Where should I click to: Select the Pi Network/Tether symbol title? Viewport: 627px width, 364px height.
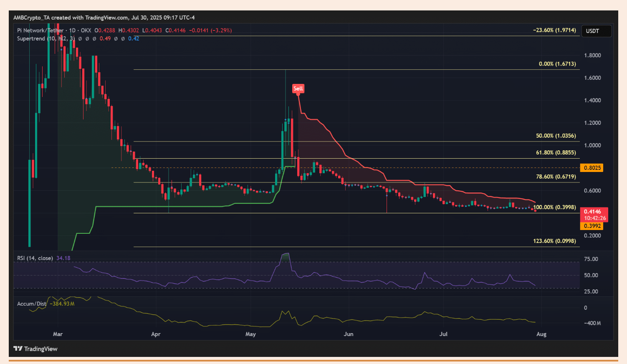click(40, 30)
